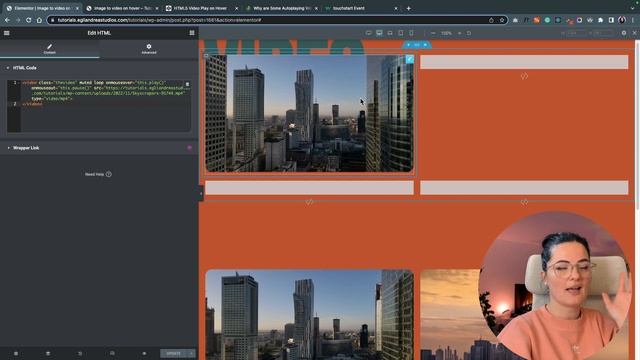
Task: Open Elementor page settings gear in footer
Action: tap(16, 353)
